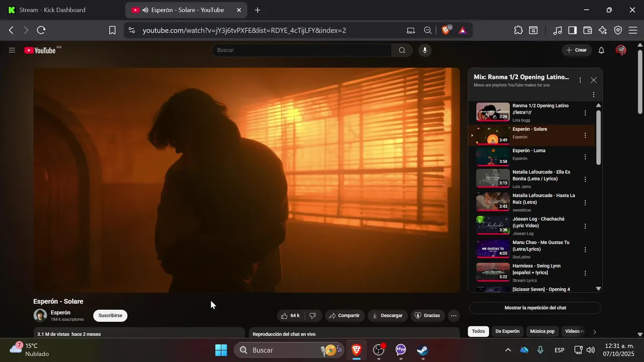The height and width of the screenshot is (362, 644).
Task: Open options for Hasta La Raíz item
Action: point(585,203)
